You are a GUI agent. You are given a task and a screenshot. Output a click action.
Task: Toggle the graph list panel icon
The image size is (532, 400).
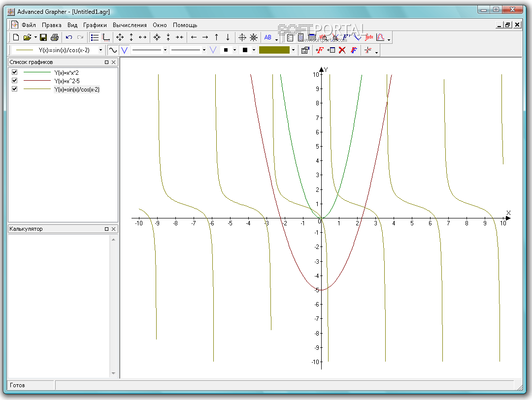pyautogui.click(x=95, y=37)
